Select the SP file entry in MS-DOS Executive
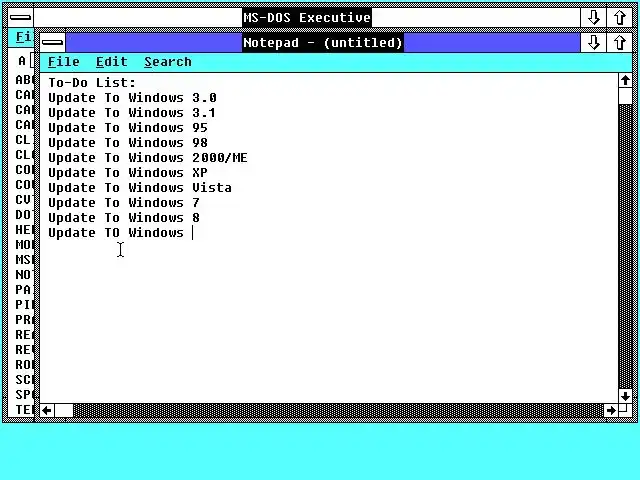This screenshot has height=480, width=640. tap(24, 395)
